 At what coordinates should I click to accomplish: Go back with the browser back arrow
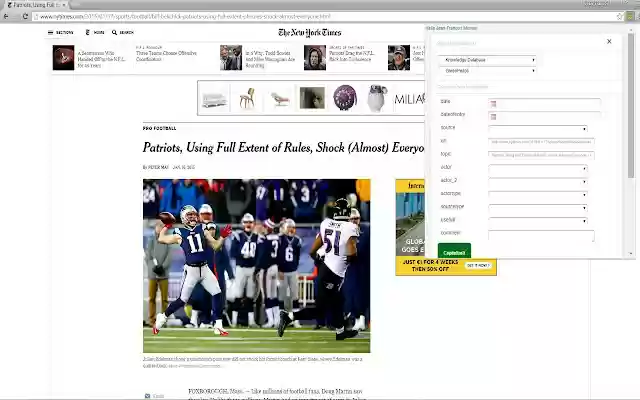pos(6,16)
